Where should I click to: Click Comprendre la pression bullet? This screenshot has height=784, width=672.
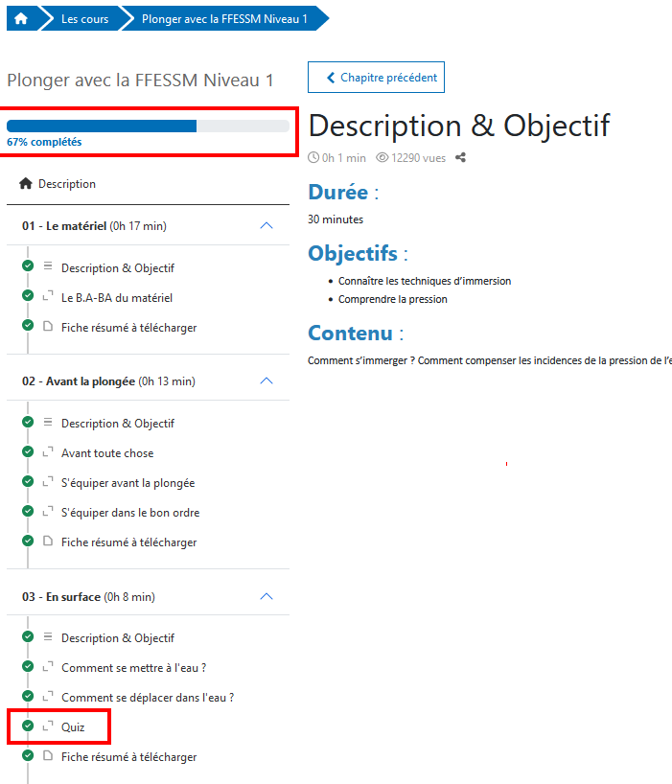coord(392,299)
